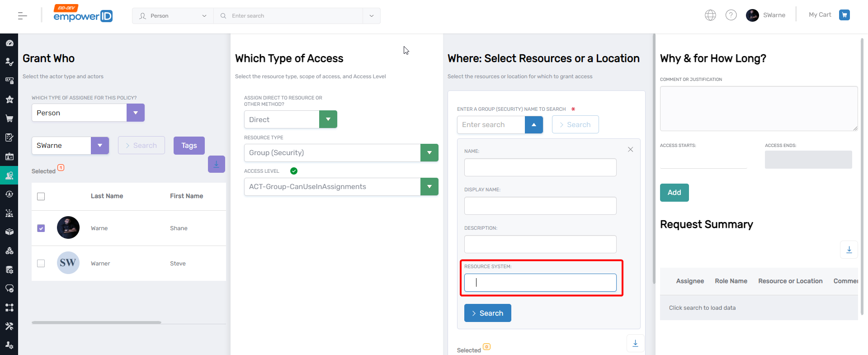This screenshot has height=355, width=868.
Task: Click the purple Tags button
Action: pyautogui.click(x=189, y=146)
